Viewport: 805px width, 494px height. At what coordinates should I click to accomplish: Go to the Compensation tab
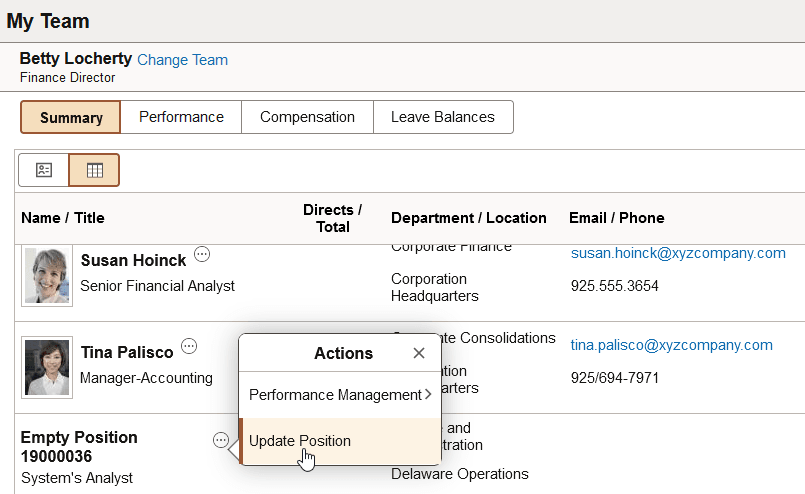pyautogui.click(x=307, y=117)
